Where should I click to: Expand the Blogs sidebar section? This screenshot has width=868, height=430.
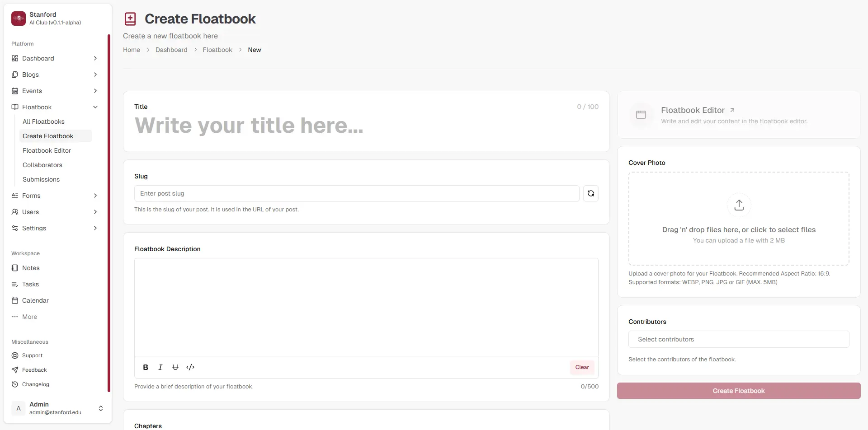(x=95, y=75)
